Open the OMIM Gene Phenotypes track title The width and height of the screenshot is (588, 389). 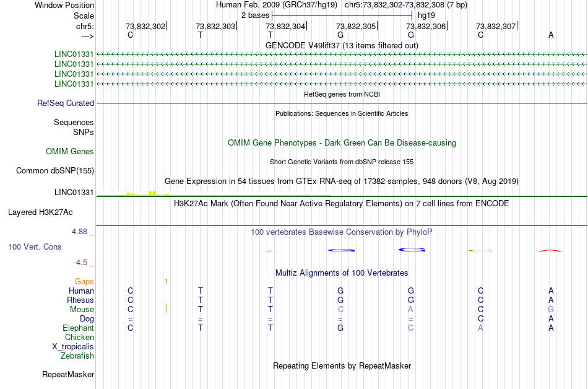coord(342,143)
